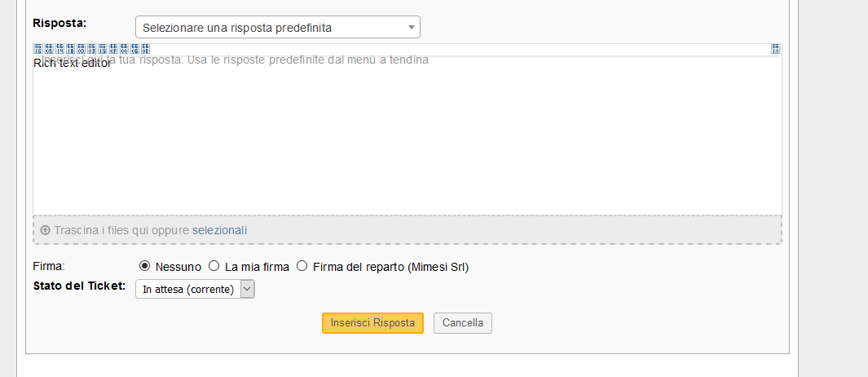Click the editor toolbar glyph labeled E616
Screen dimensions: 868x377
(x=37, y=49)
